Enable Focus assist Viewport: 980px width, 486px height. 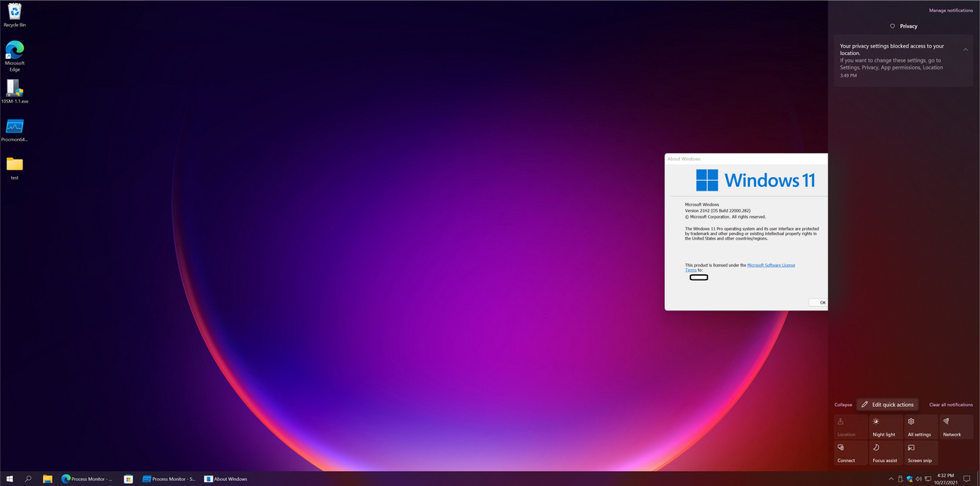point(884,453)
